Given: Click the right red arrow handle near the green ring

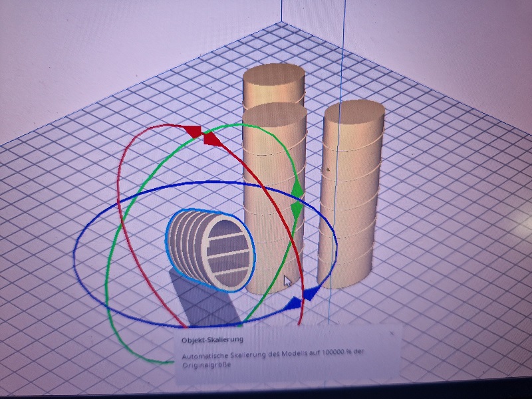Looking at the screenshot, I should 212,139.
